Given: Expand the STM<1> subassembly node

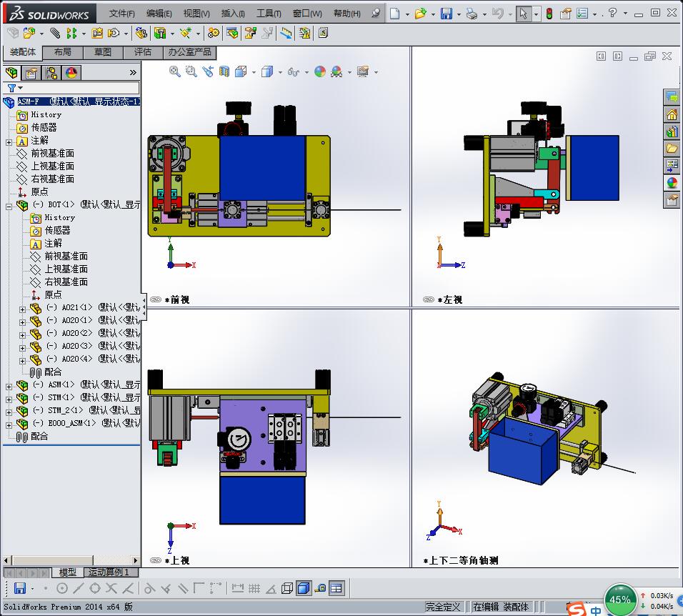Looking at the screenshot, I should tap(9, 399).
